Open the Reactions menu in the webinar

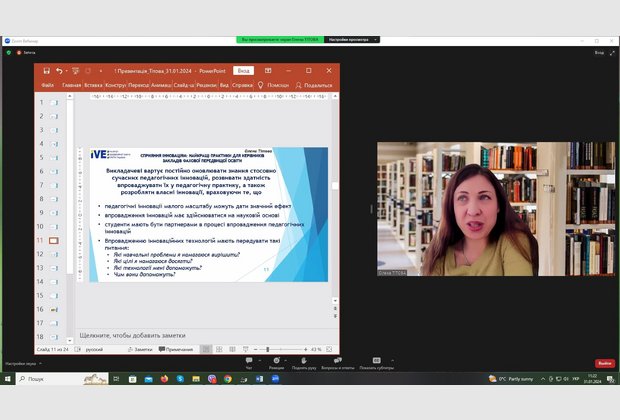pos(276,363)
